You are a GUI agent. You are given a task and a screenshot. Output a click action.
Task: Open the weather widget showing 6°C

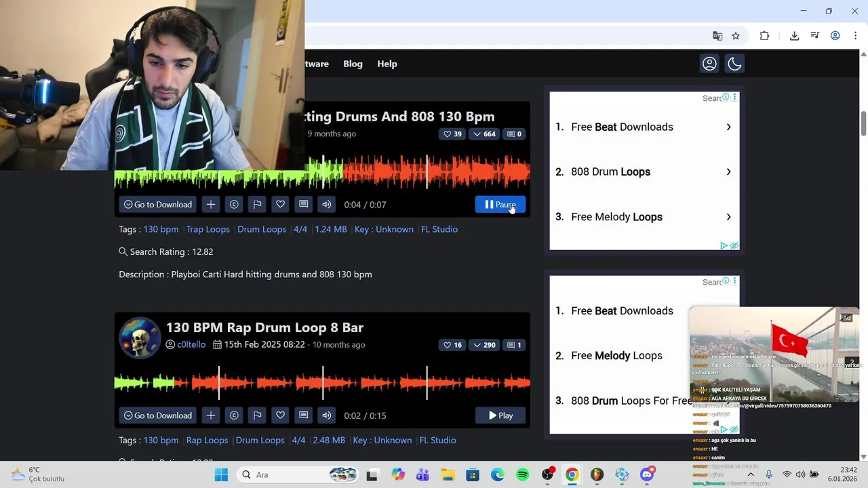37,474
